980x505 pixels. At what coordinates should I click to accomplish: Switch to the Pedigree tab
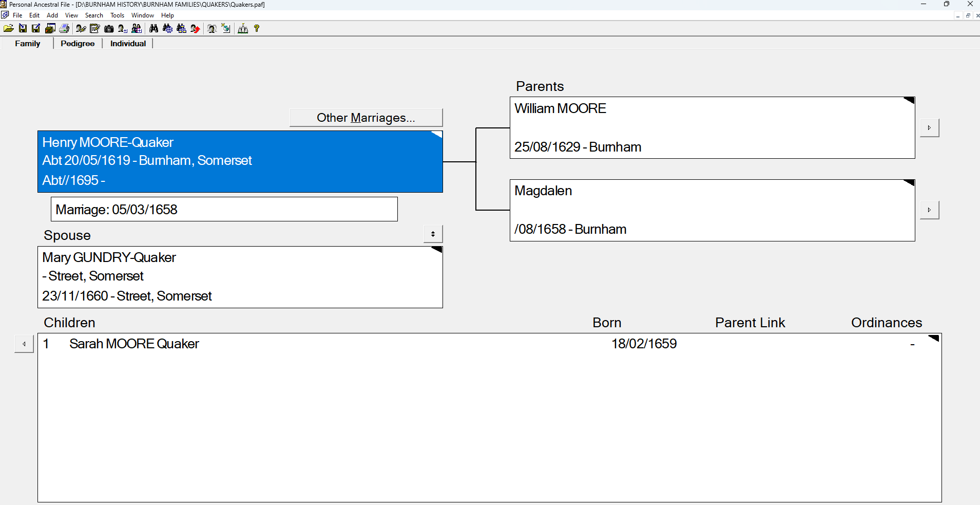coord(78,44)
